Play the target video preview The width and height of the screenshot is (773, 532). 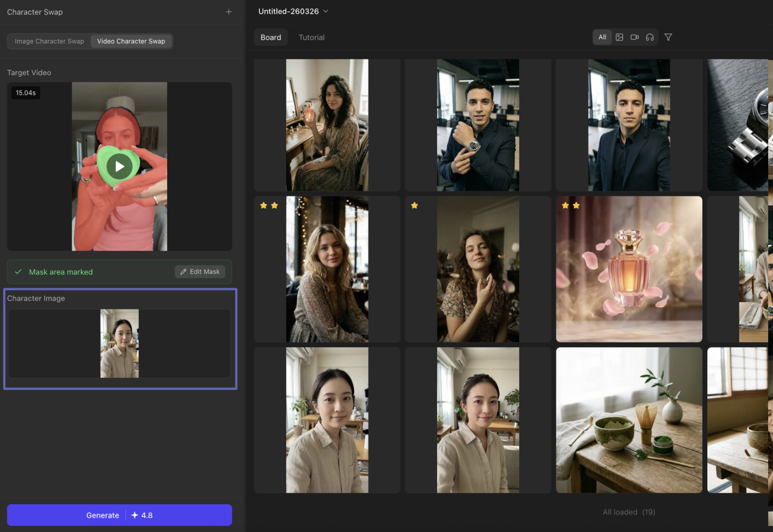coord(119,166)
